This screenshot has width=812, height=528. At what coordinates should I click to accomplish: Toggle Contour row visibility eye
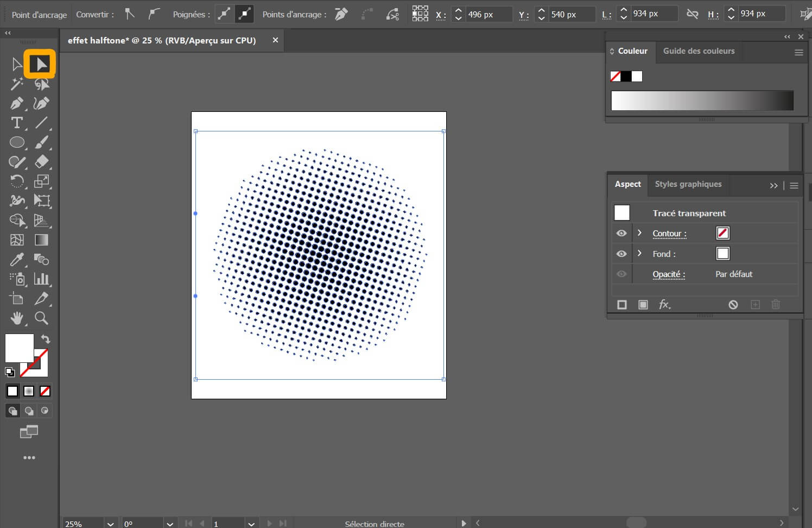coord(621,233)
